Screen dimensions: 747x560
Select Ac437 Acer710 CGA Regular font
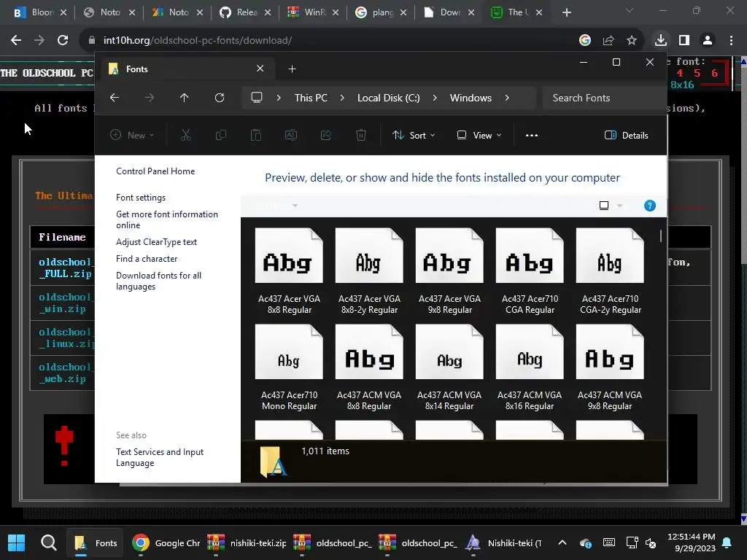[530, 271]
